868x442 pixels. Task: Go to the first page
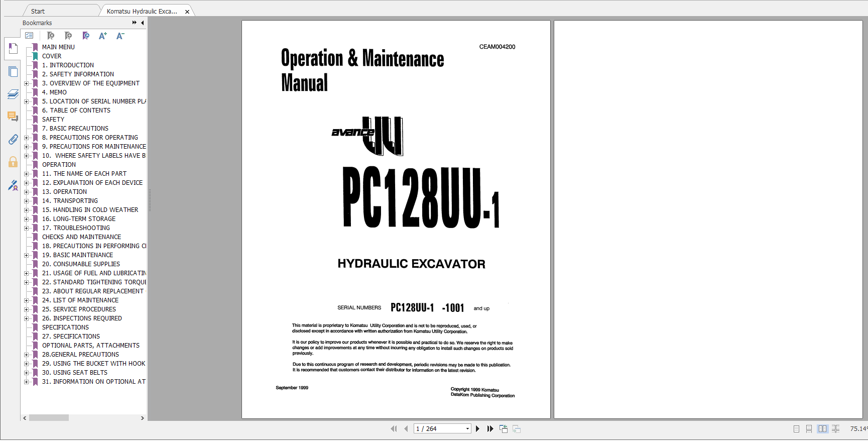point(394,428)
